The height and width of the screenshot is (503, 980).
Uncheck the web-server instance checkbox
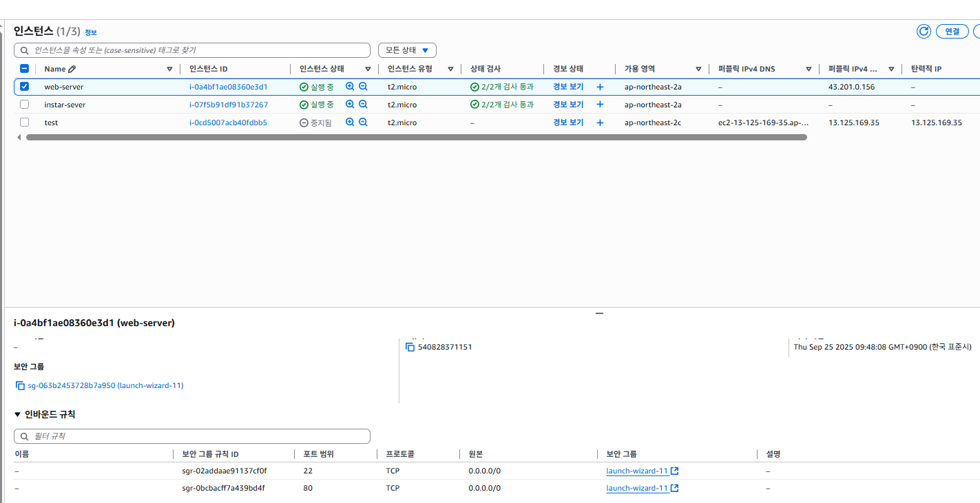pyautogui.click(x=25, y=87)
